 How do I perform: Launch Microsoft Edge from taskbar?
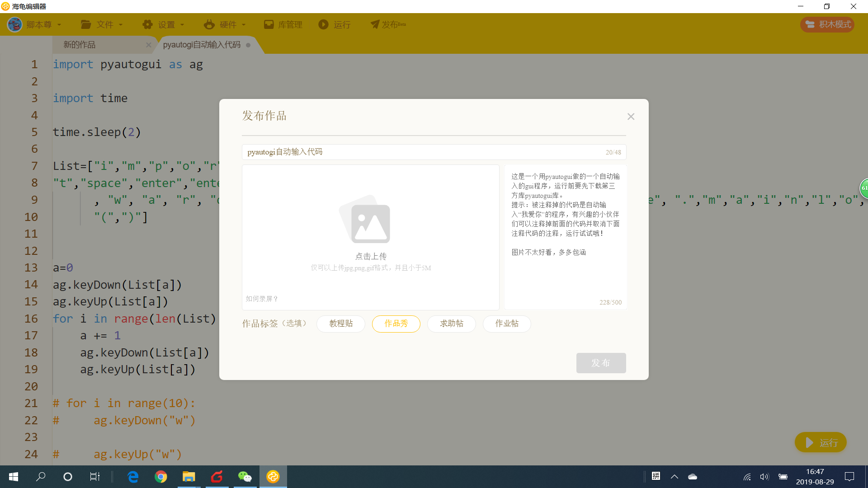coord(133,477)
